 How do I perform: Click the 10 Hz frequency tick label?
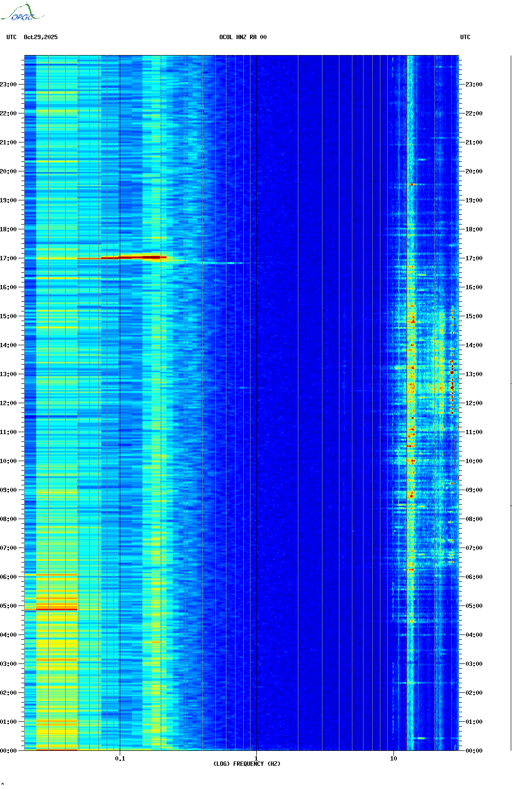(x=393, y=759)
